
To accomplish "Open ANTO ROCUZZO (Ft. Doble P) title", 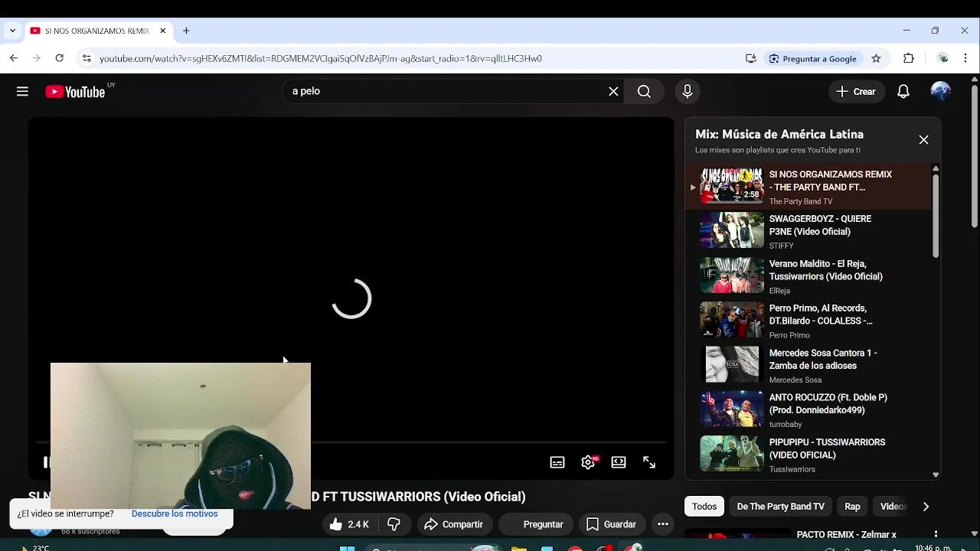I will [x=828, y=403].
